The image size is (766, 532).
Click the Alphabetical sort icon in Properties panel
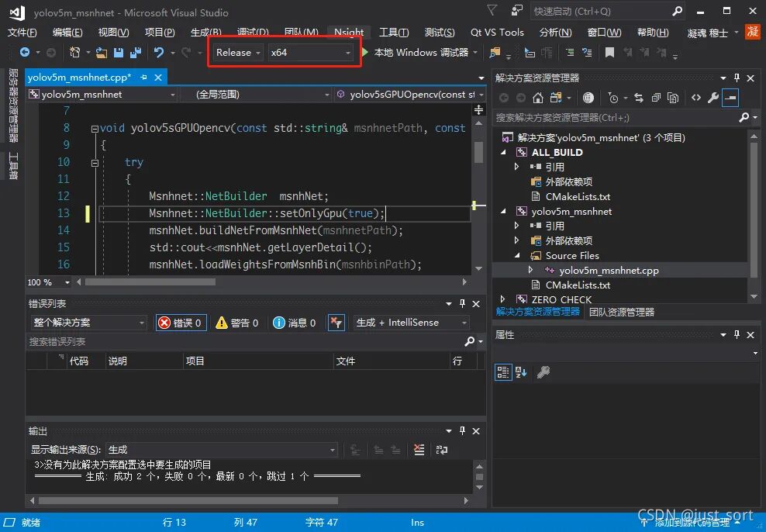point(521,372)
